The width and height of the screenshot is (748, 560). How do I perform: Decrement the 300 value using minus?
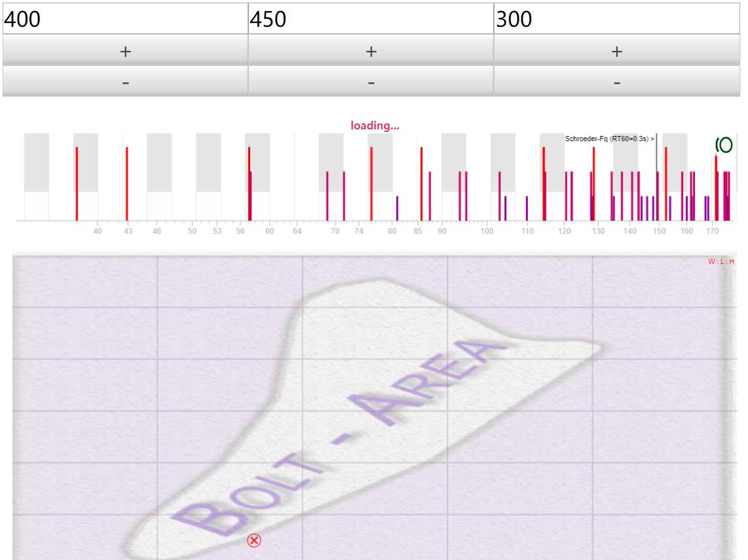(616, 82)
